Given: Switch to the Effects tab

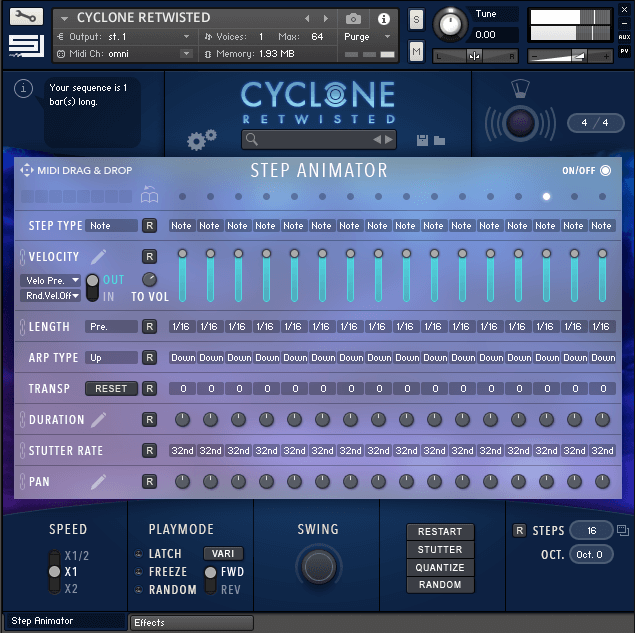Looking at the screenshot, I should (190, 622).
